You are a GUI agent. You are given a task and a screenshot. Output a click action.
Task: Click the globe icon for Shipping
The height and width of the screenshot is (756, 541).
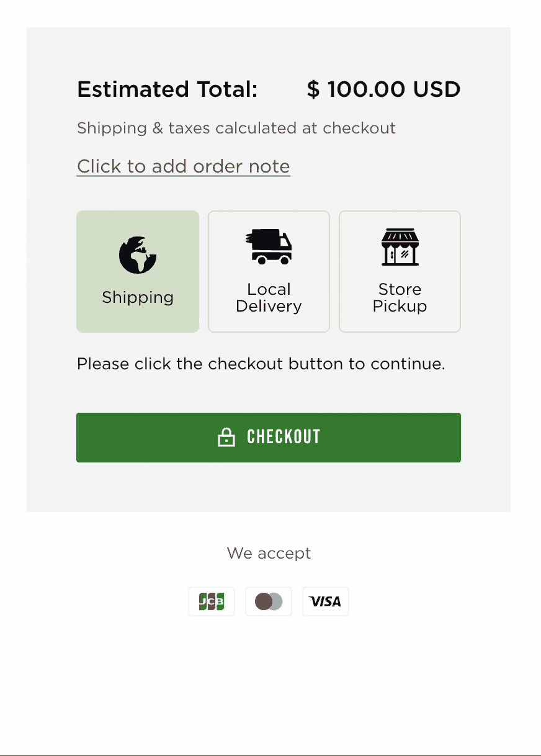tap(138, 255)
